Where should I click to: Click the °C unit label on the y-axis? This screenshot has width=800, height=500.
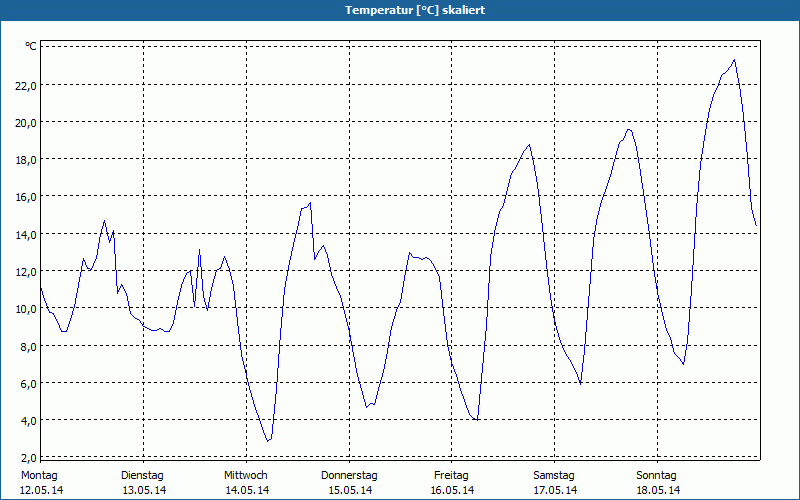click(31, 47)
